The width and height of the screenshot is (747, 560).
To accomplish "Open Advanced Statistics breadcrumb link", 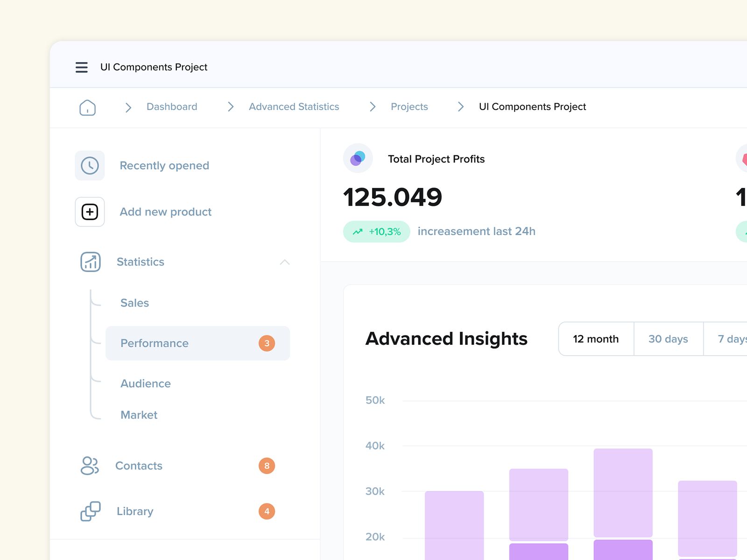I will 294,107.
